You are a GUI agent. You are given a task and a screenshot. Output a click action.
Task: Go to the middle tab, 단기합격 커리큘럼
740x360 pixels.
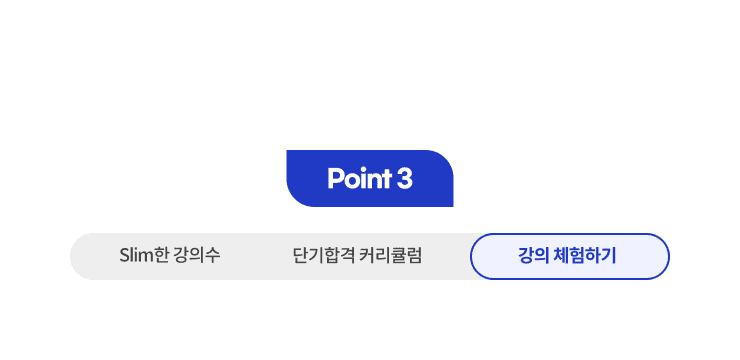(x=357, y=256)
